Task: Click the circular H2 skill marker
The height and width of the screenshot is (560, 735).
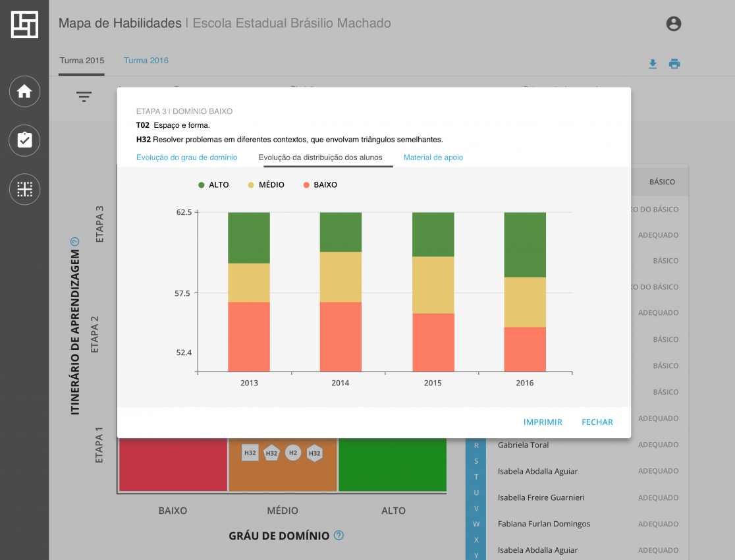Action: pos(293,453)
